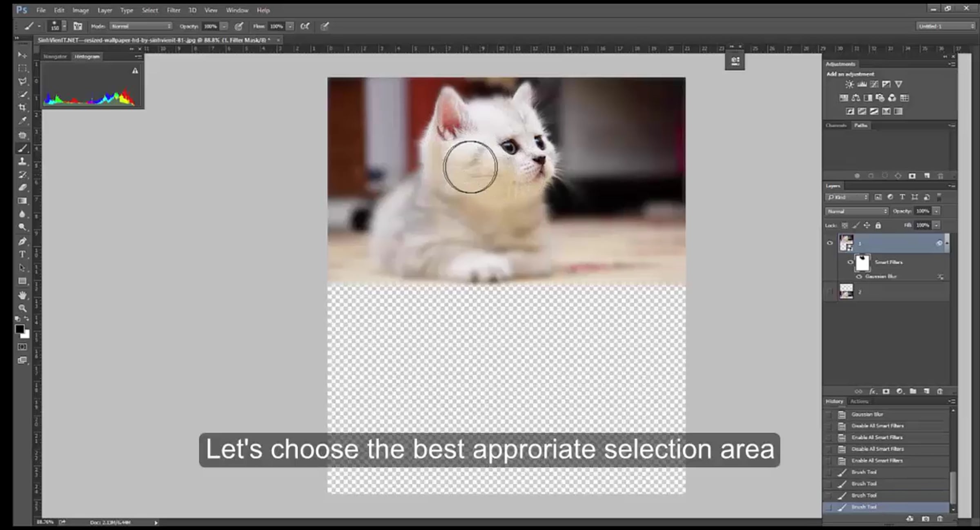Select the Crop tool
The image size is (980, 530).
click(x=22, y=107)
